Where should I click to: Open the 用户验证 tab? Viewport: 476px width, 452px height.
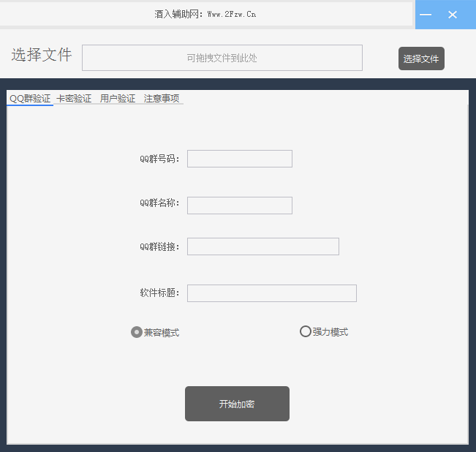coord(118,99)
